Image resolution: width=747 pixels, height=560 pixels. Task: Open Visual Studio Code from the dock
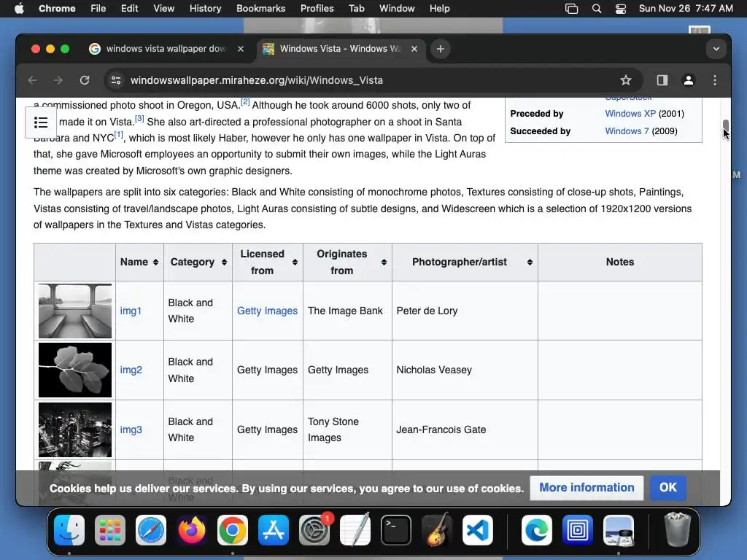point(478,530)
